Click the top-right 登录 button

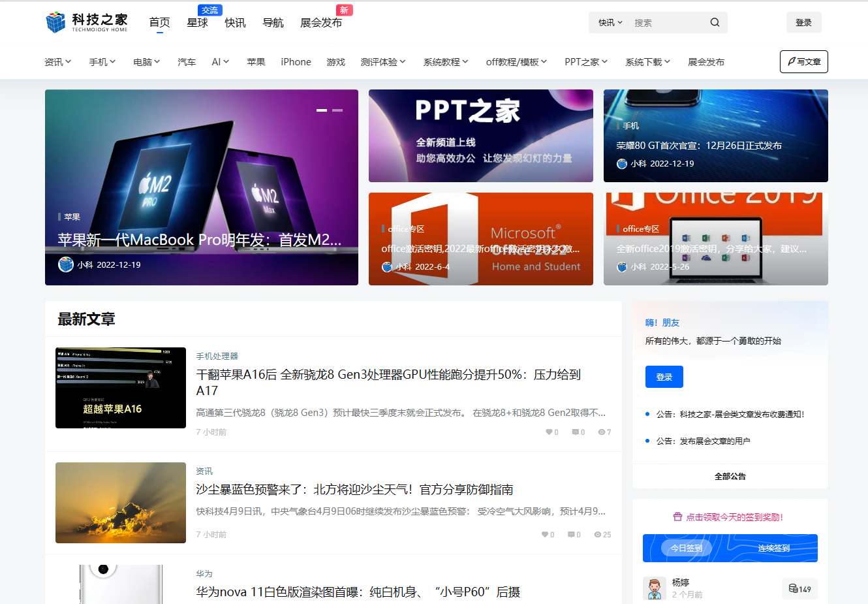tap(803, 22)
